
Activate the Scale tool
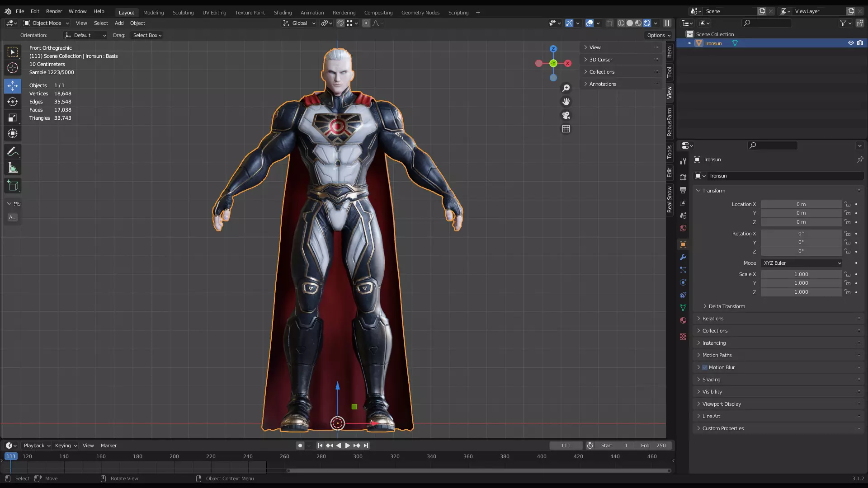tap(13, 117)
